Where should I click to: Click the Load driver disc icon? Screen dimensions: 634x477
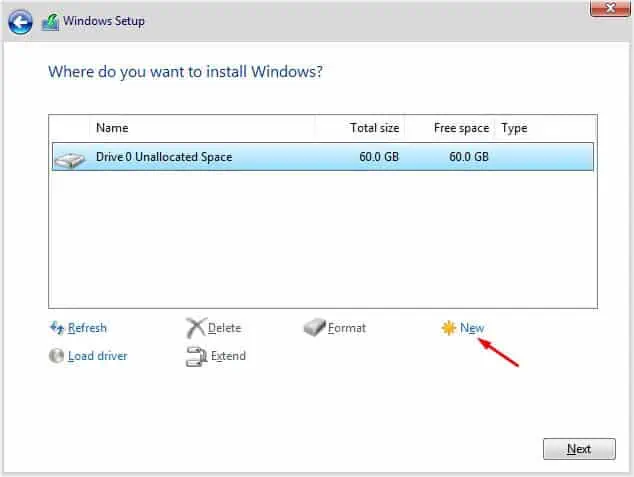(56, 356)
